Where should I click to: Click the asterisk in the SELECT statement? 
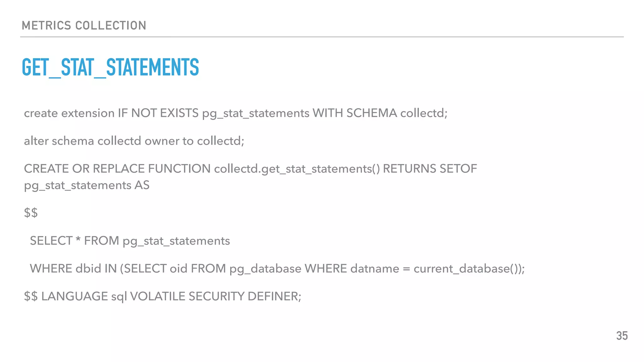pos(78,240)
